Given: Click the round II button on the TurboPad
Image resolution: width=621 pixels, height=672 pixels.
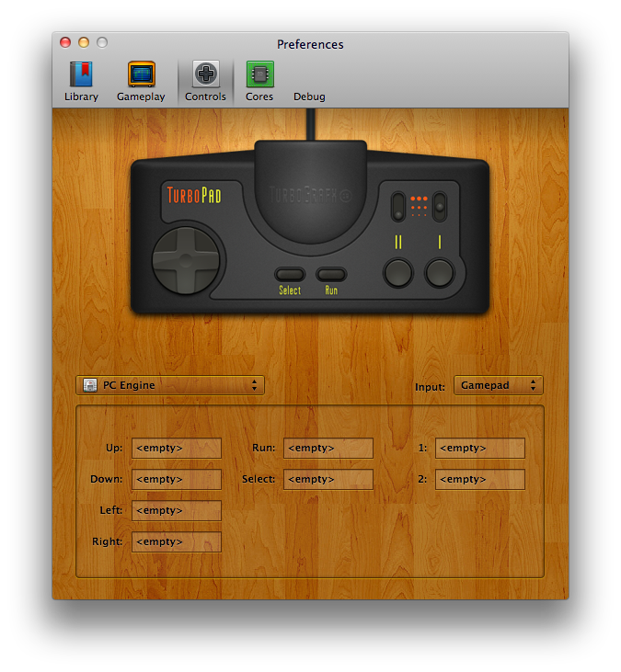Looking at the screenshot, I should pos(398,273).
